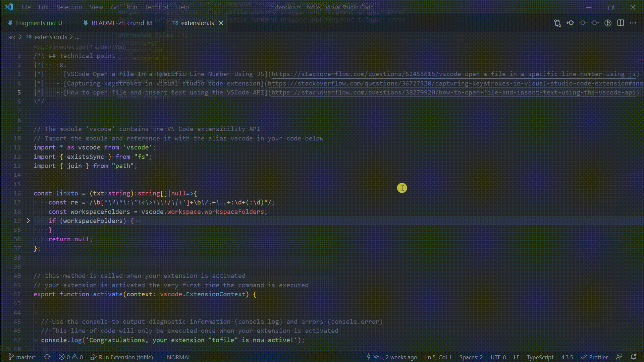Split the editor right

coord(621,23)
